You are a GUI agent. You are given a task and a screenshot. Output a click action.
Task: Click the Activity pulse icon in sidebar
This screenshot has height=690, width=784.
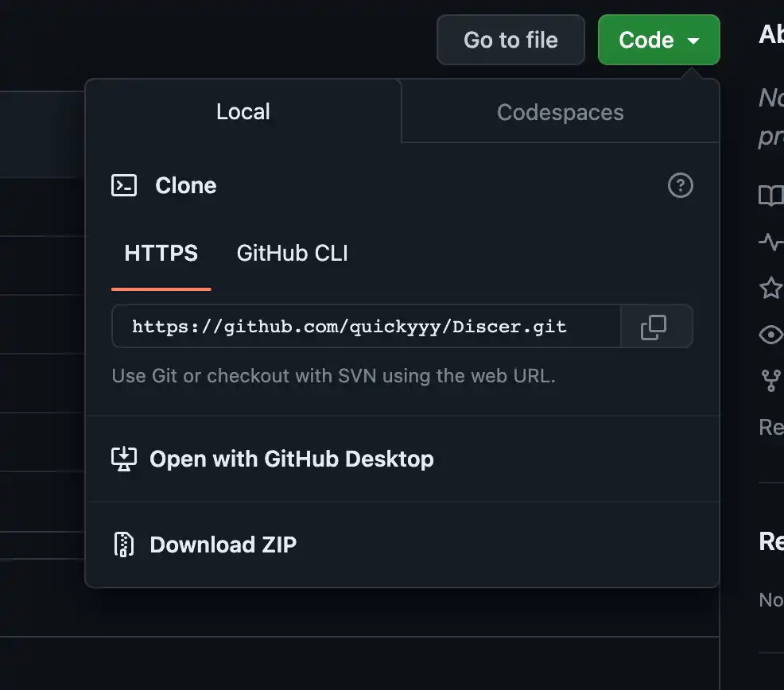point(770,242)
